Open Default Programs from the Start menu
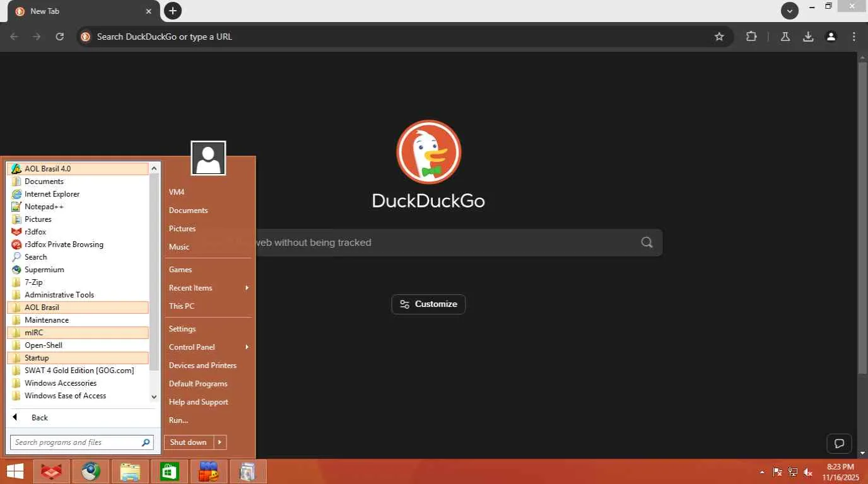The image size is (868, 484). point(209,384)
